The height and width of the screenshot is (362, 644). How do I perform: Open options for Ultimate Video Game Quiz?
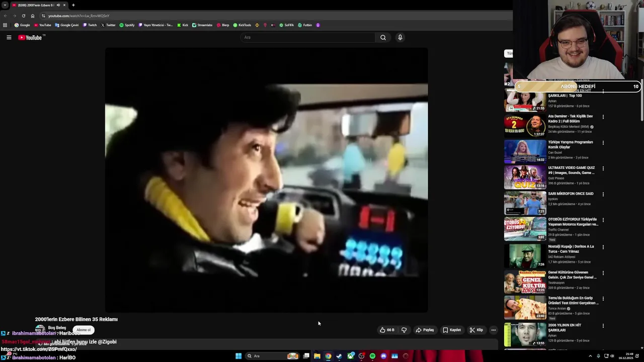pyautogui.click(x=603, y=168)
